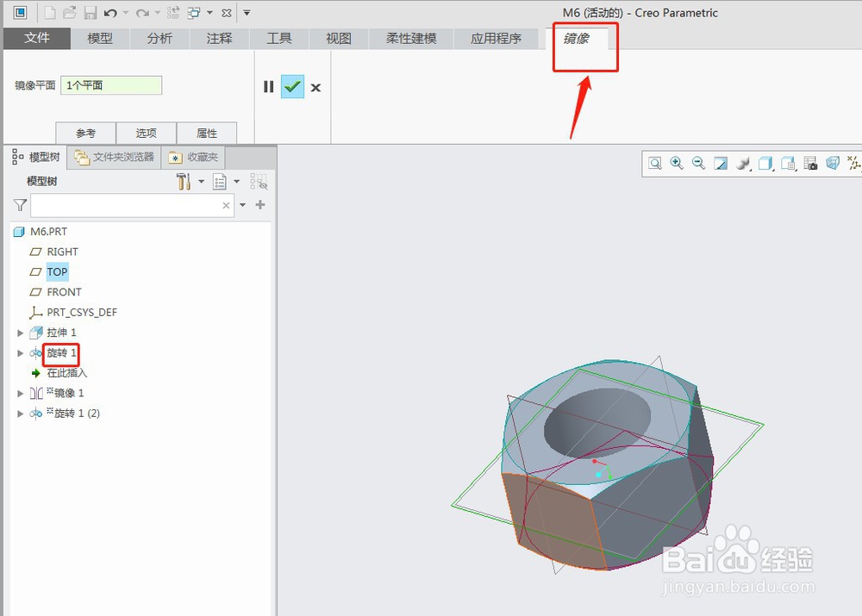
Task: Click the 镜像平面 collector field
Action: coord(111,85)
